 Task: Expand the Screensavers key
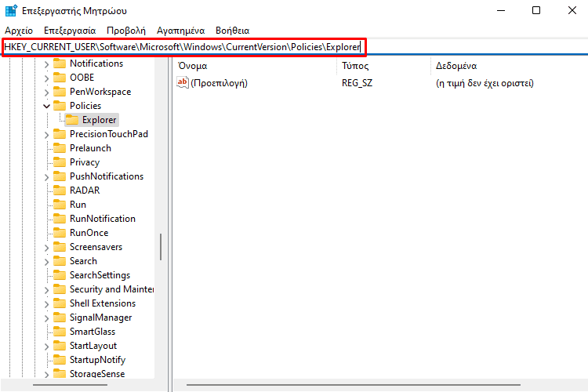point(46,248)
